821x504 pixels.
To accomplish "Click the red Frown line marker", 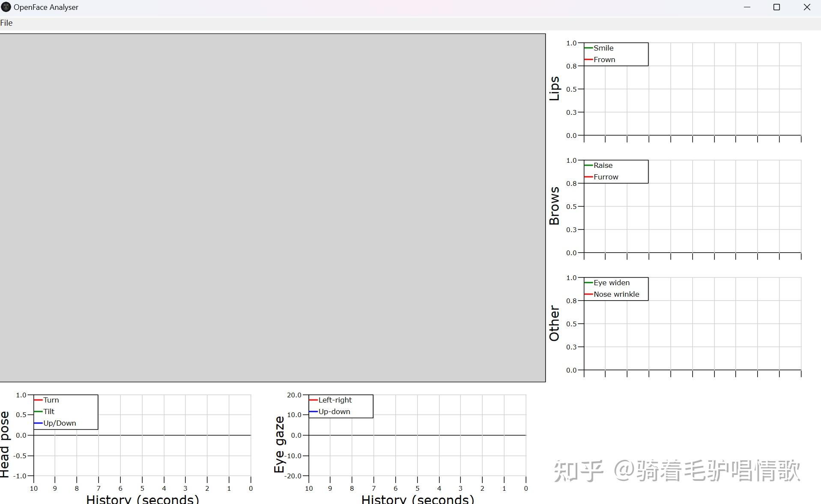I will pos(589,60).
